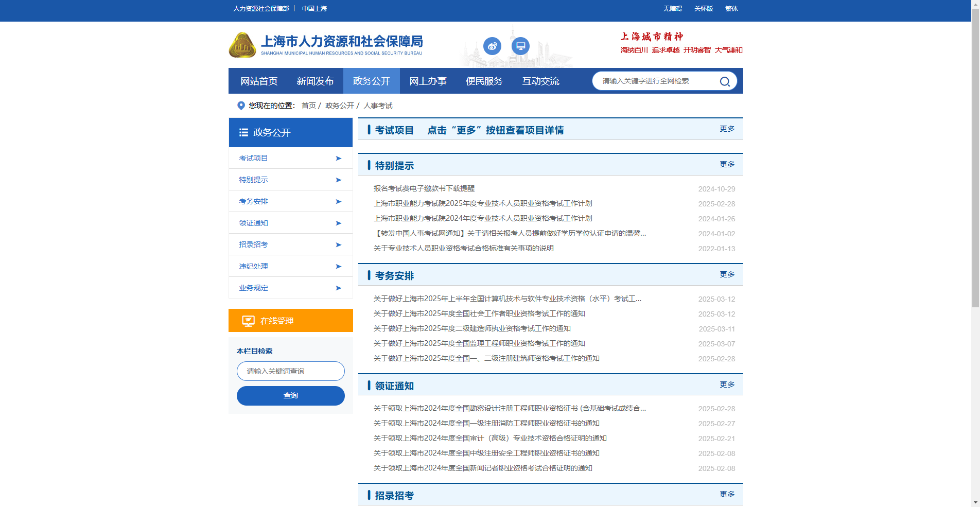
Task: Click 首页 in the breadcrumb trail
Action: point(308,106)
